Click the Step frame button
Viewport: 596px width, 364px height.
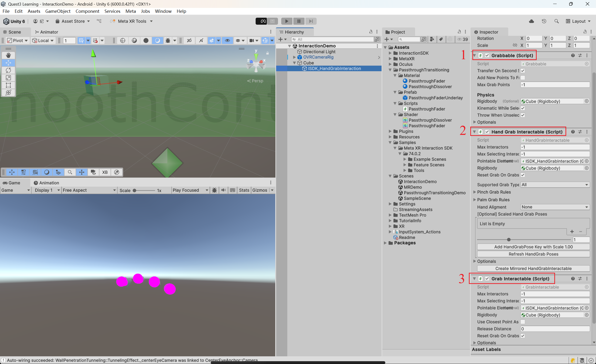[x=311, y=21]
